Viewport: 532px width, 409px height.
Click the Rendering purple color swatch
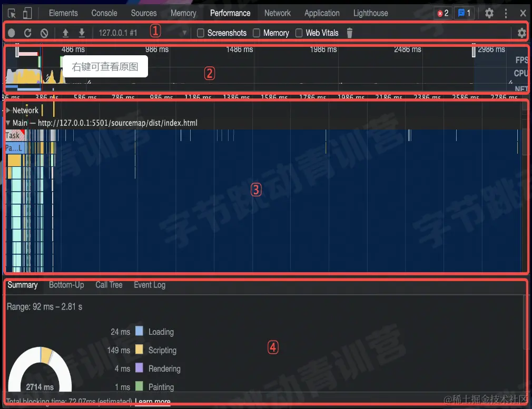coord(139,367)
